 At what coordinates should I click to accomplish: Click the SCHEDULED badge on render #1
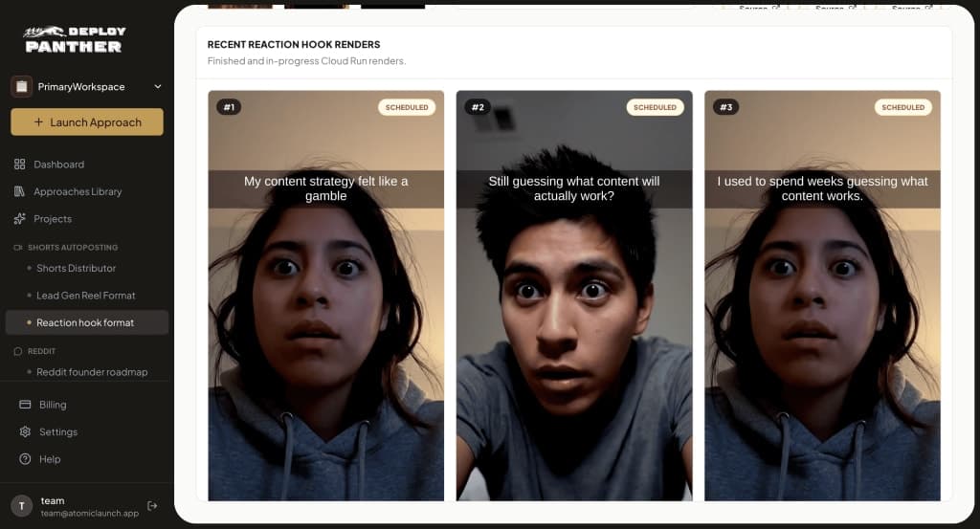[407, 107]
